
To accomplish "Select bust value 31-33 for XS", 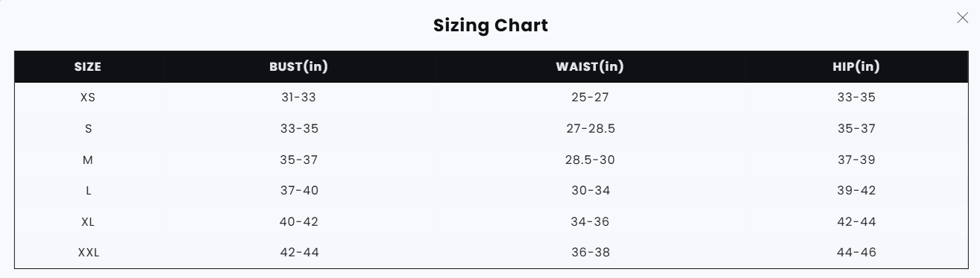I will (x=299, y=98).
